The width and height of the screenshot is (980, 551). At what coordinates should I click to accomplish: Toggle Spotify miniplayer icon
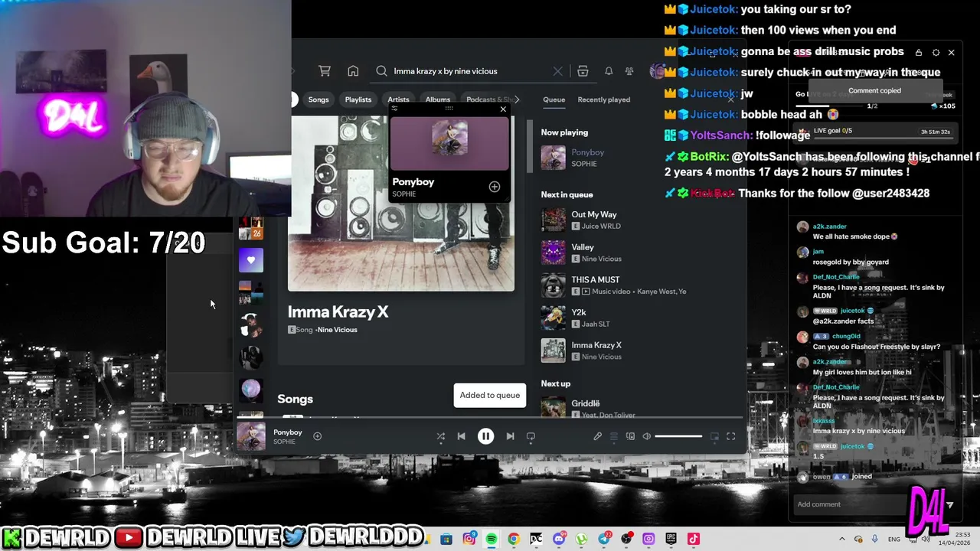click(714, 436)
